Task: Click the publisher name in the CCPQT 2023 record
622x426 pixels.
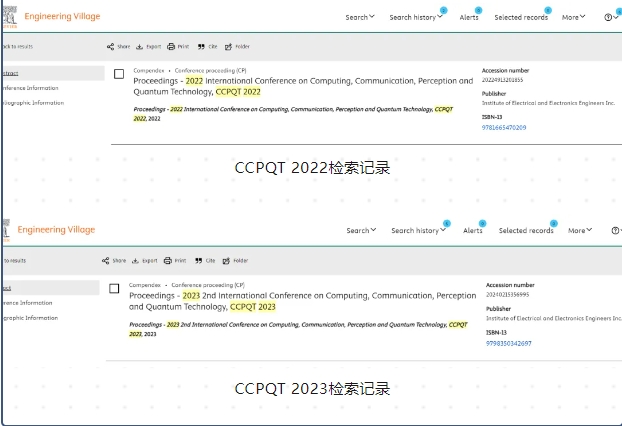Action: pos(554,319)
